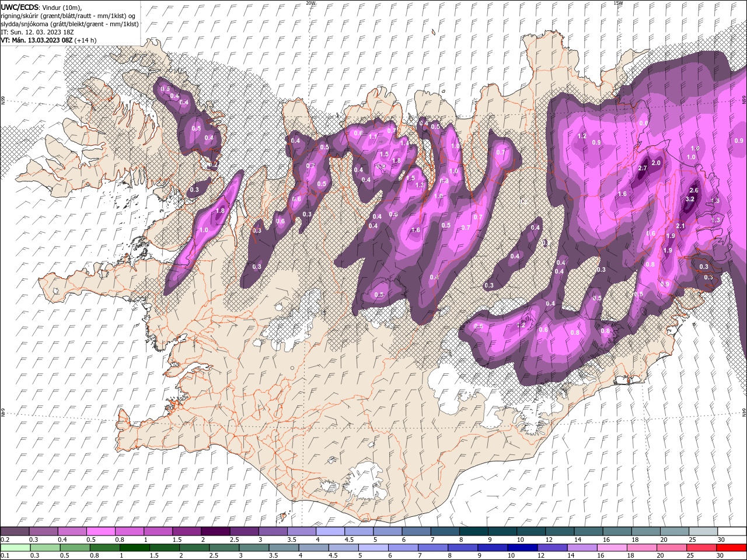Image resolution: width=747 pixels, height=560 pixels.
Task: Click the bright magenta 0.5 swatch in top legend row
Action: 101,531
